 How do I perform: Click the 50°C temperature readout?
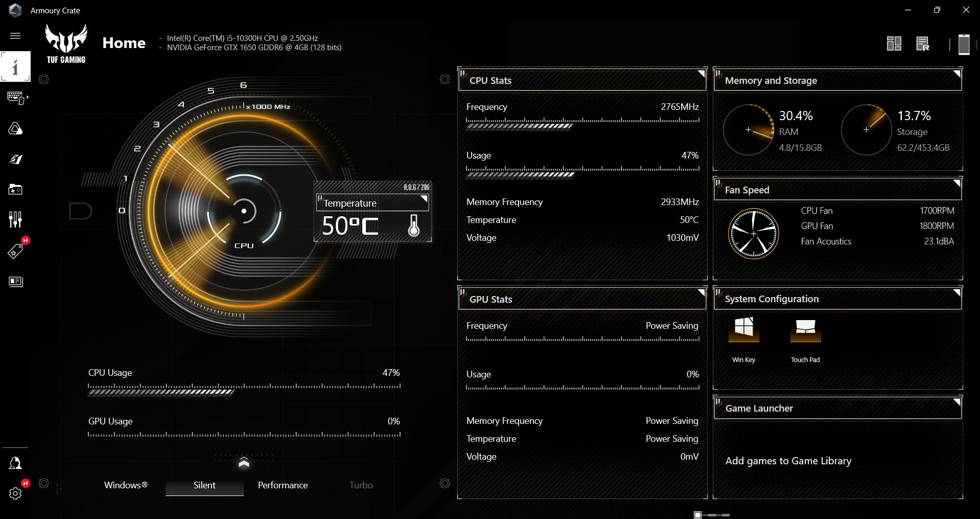coord(351,225)
